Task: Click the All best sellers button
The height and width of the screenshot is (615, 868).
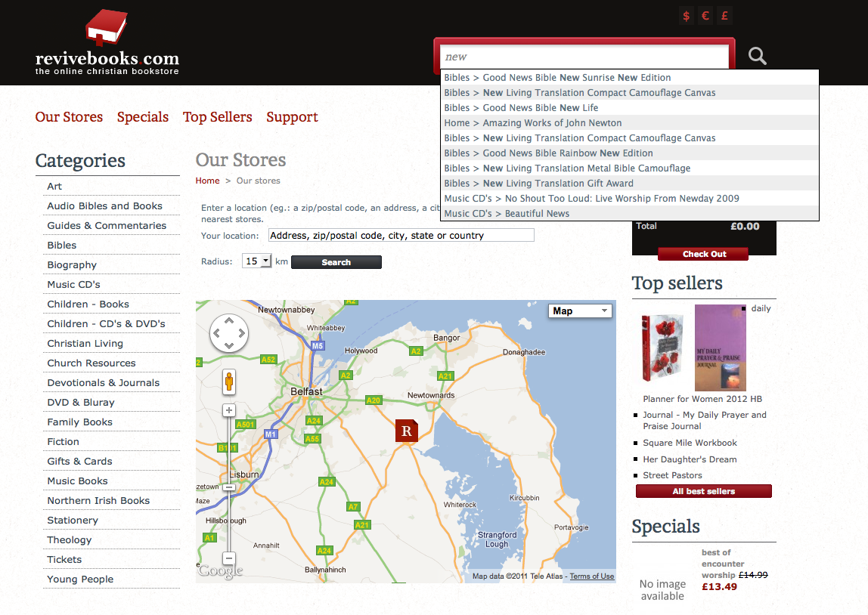Action: pos(703,492)
